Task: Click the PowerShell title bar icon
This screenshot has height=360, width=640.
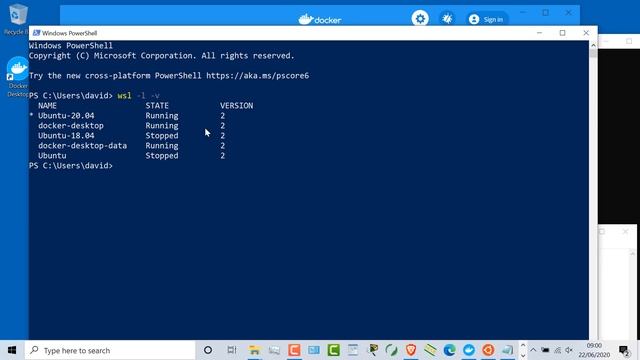Action: click(36, 33)
